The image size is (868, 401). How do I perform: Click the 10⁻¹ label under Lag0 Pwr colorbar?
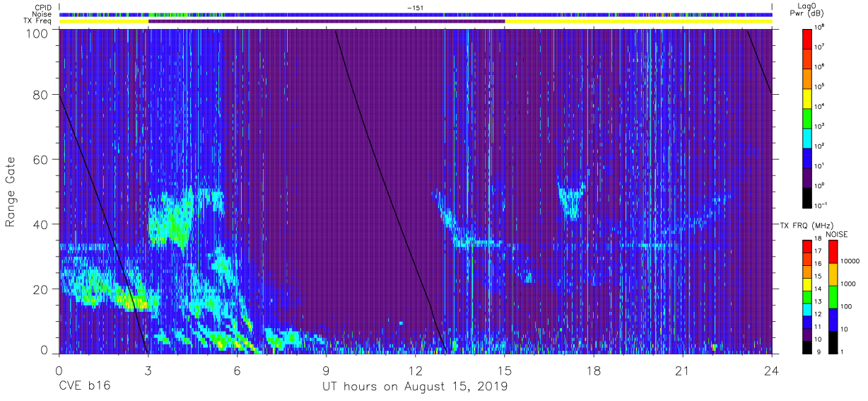click(x=821, y=205)
